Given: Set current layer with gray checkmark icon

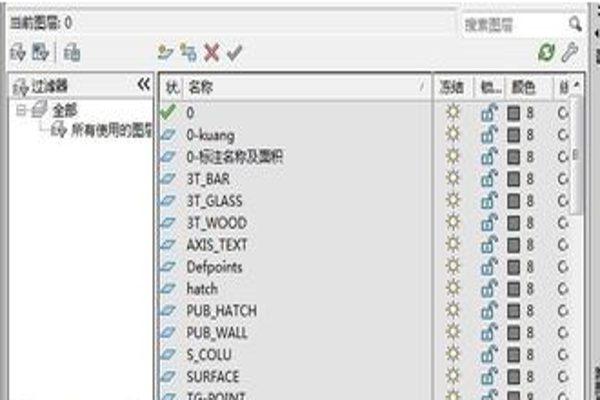Looking at the screenshot, I should (x=234, y=52).
